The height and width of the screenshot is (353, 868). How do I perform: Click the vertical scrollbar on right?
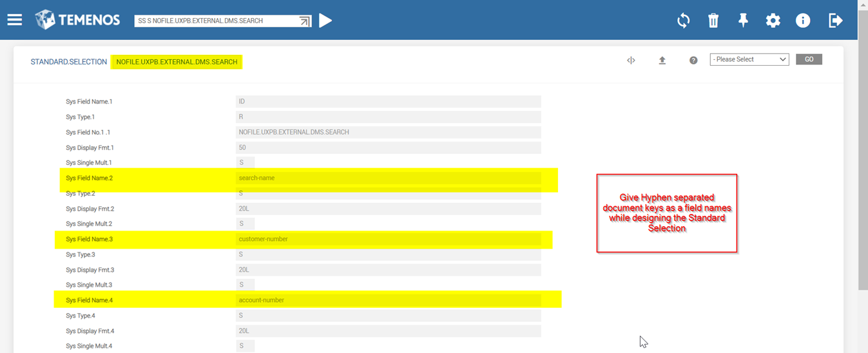(x=863, y=161)
